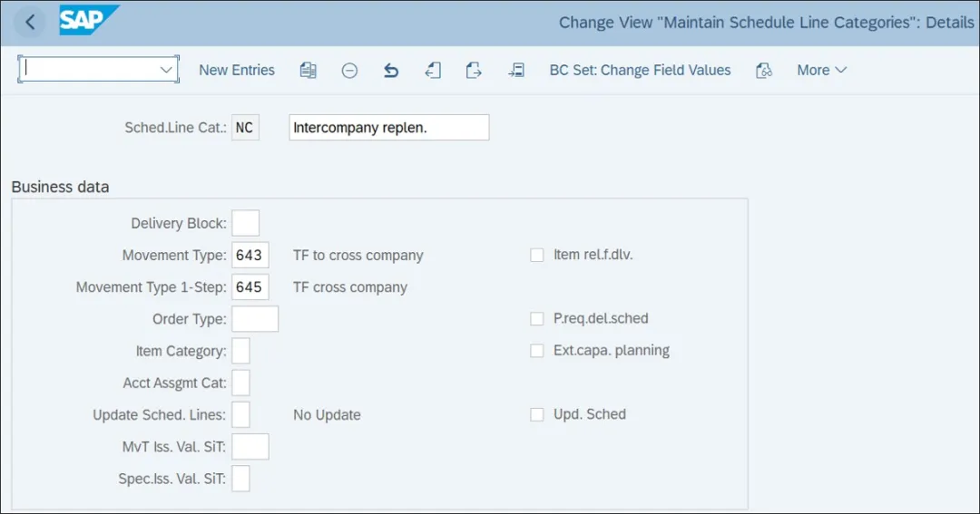Click BC Set: Change Field Values
The height and width of the screenshot is (514, 980).
[640, 70]
